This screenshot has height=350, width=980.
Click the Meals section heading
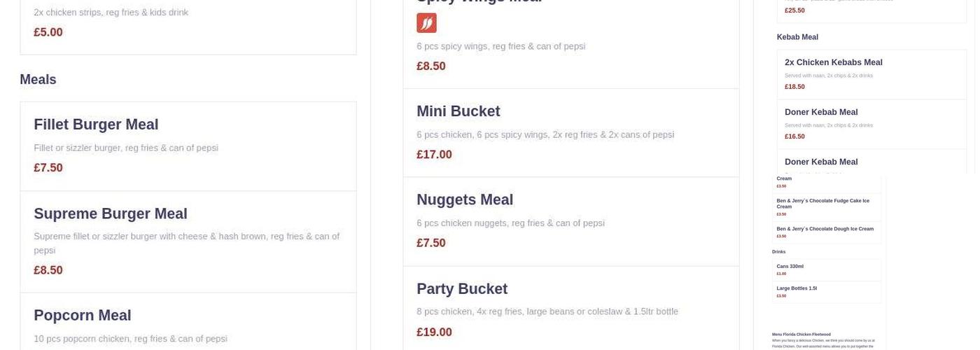point(38,80)
